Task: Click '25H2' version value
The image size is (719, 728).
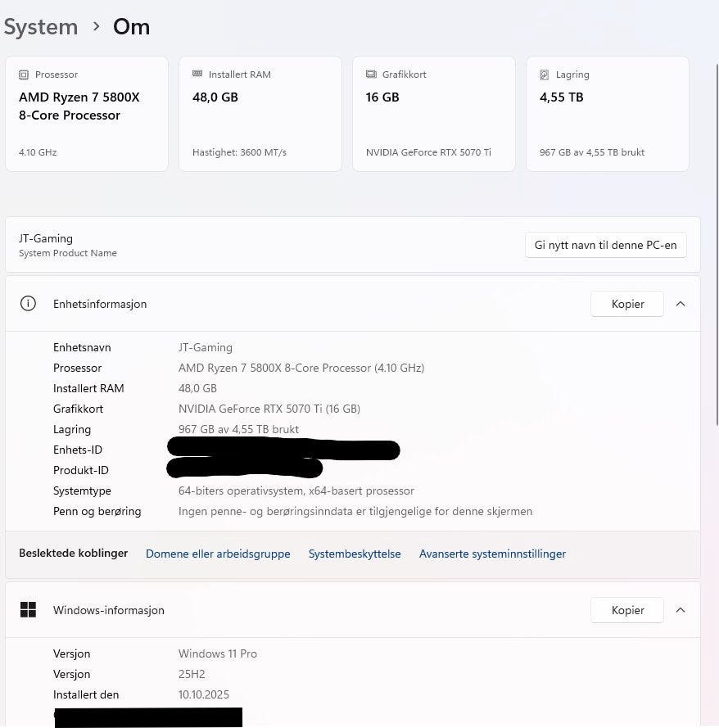Action: click(x=192, y=674)
